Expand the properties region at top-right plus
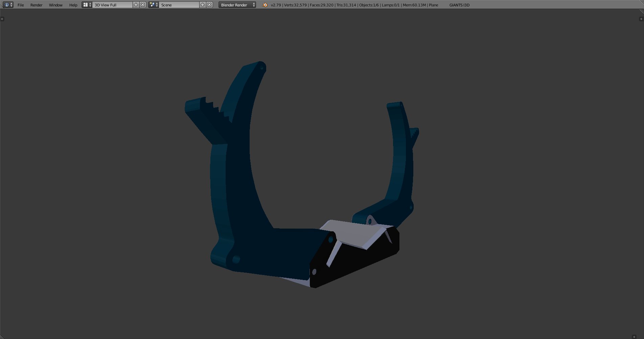 641,19
